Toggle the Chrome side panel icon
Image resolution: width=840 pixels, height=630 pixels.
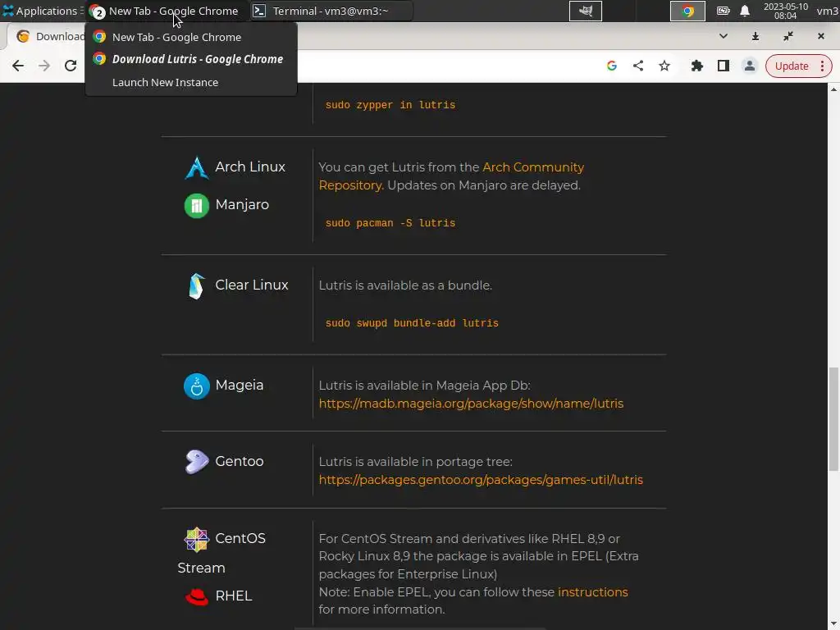point(724,66)
